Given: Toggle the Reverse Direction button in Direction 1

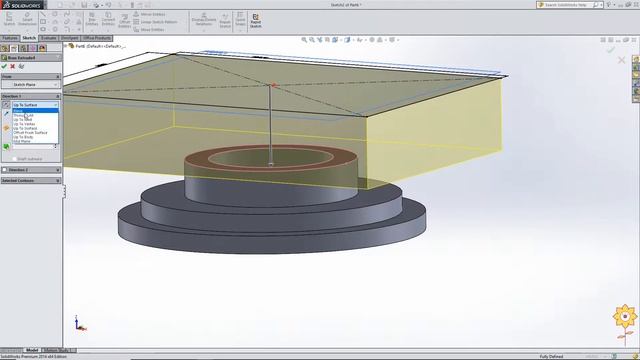Looking at the screenshot, I should click(6, 105).
